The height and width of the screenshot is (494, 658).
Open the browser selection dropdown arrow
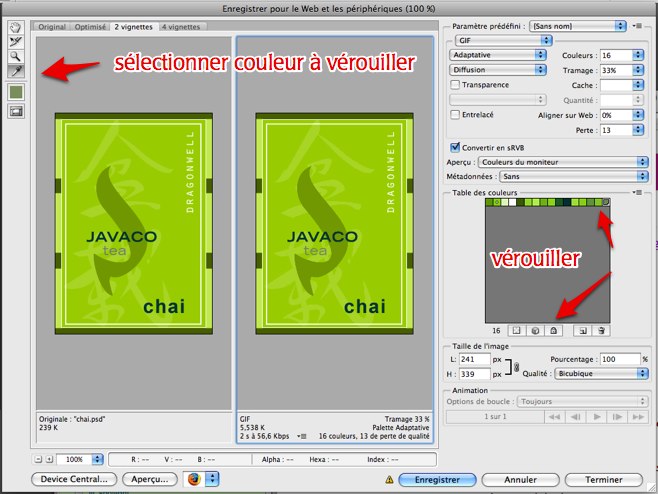click(x=213, y=479)
